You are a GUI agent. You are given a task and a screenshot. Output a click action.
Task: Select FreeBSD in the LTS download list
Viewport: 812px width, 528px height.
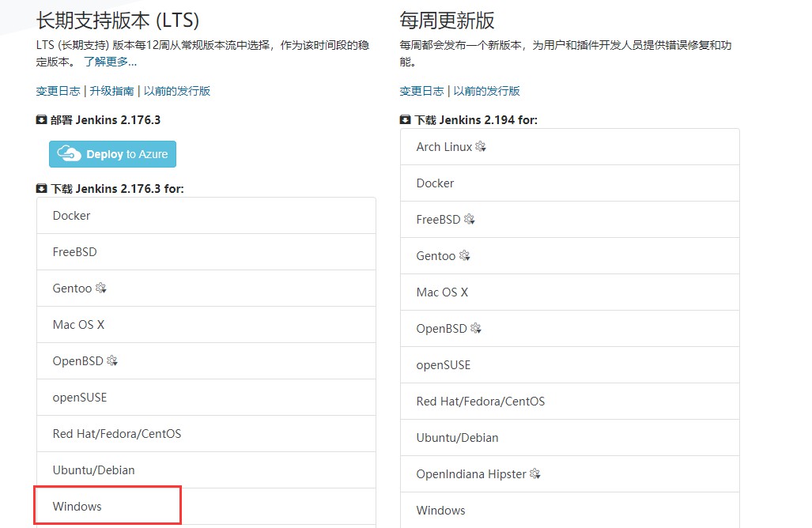206,252
